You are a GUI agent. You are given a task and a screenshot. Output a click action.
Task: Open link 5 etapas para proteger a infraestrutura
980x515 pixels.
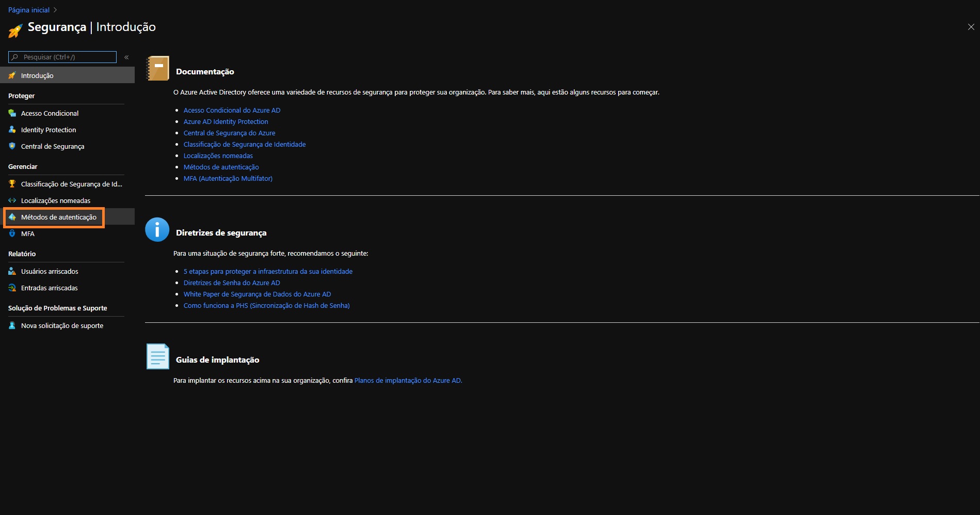268,271
